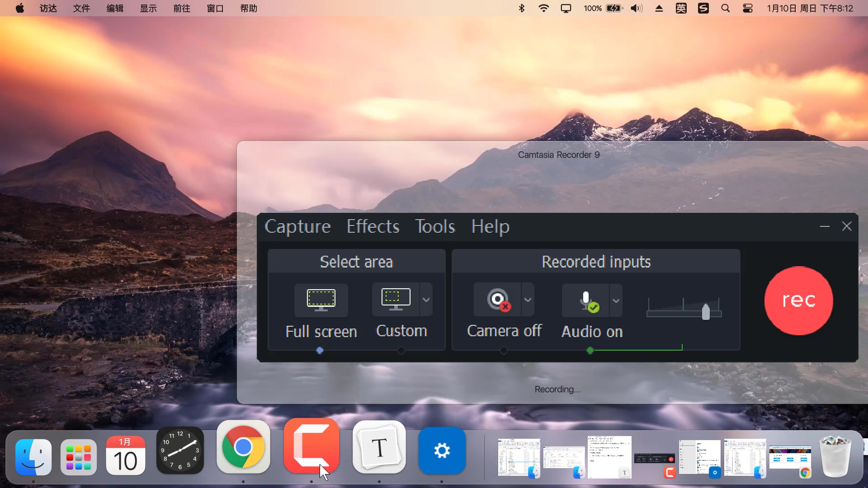
Task: Open the Clock app in Dock
Action: tap(180, 450)
